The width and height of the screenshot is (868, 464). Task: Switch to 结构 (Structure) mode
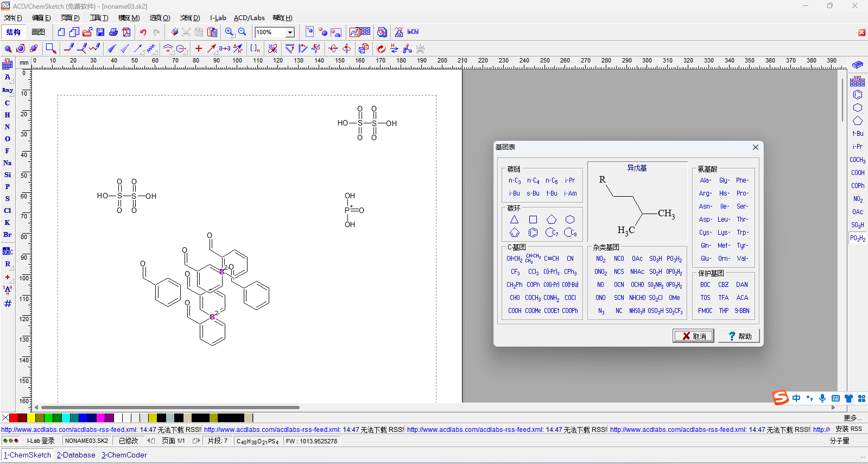click(14, 32)
